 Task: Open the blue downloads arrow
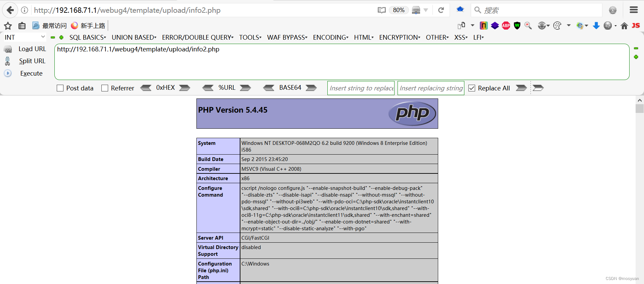coord(596,26)
